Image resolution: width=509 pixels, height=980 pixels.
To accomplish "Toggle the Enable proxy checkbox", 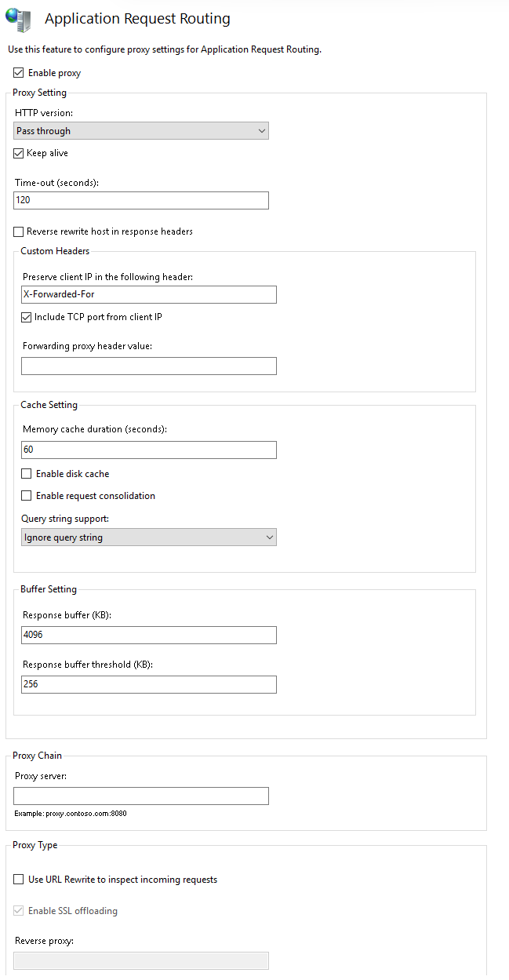I will [19, 73].
